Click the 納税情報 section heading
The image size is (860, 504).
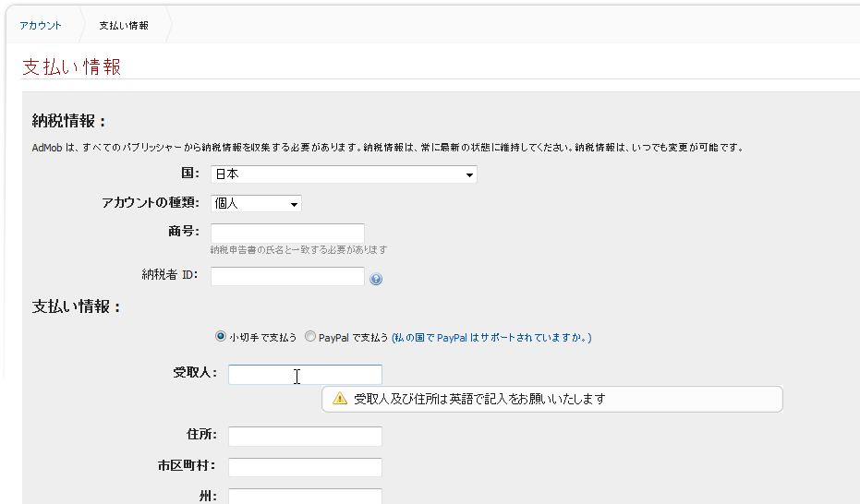69,121
